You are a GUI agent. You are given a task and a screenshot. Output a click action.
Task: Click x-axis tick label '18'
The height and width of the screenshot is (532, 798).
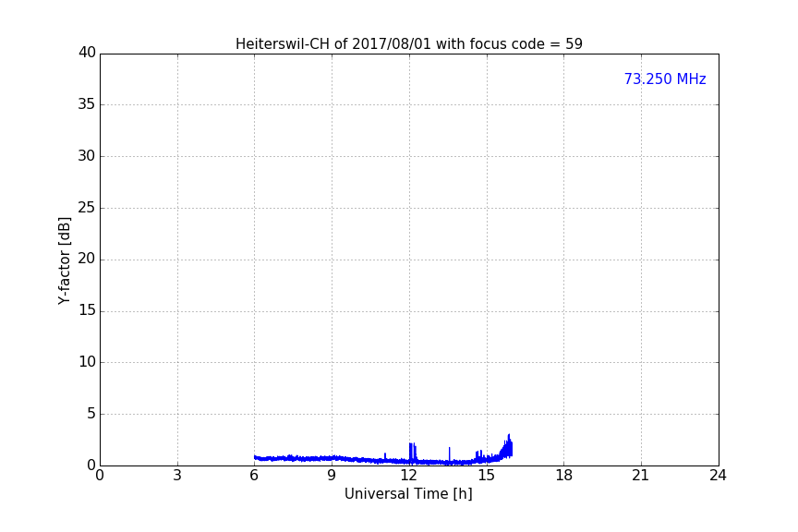[x=563, y=476]
